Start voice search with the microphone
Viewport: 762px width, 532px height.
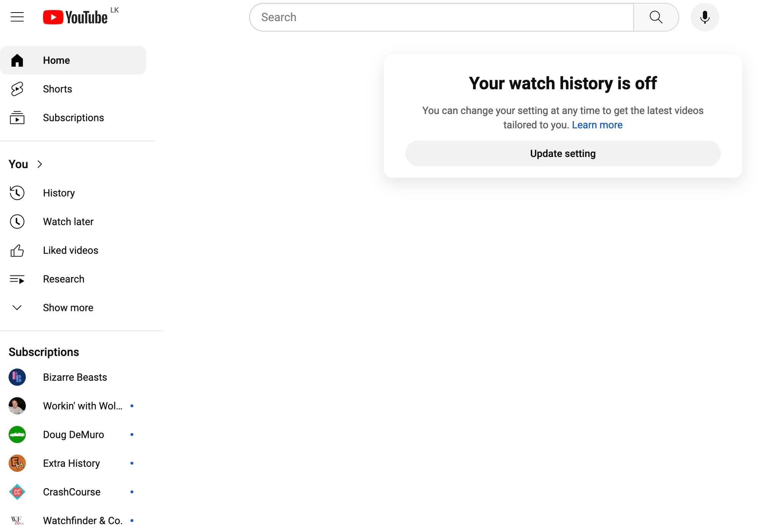click(x=704, y=17)
